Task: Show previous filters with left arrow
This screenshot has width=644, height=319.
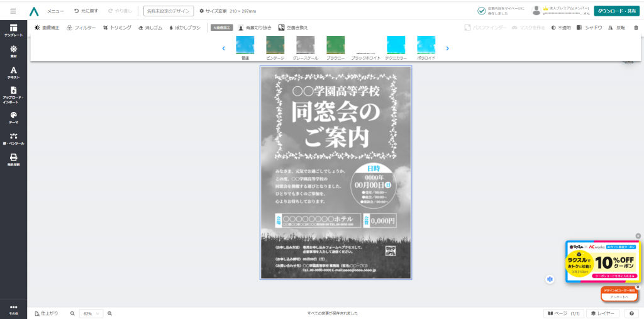Action: 223,48
